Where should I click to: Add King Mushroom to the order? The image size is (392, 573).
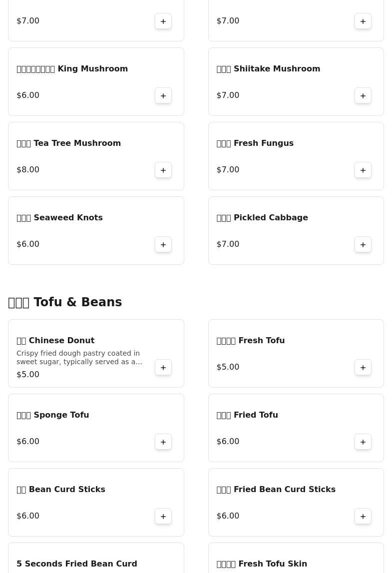163,95
